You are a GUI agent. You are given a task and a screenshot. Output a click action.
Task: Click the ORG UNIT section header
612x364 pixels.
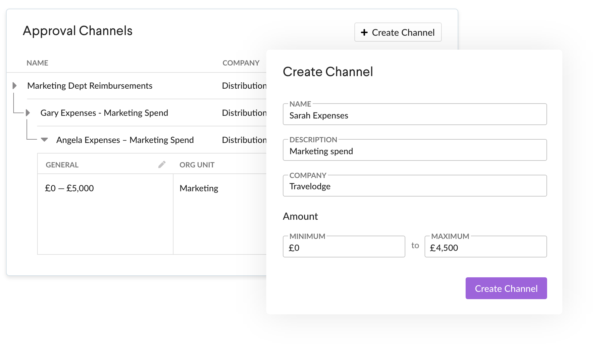197,165
